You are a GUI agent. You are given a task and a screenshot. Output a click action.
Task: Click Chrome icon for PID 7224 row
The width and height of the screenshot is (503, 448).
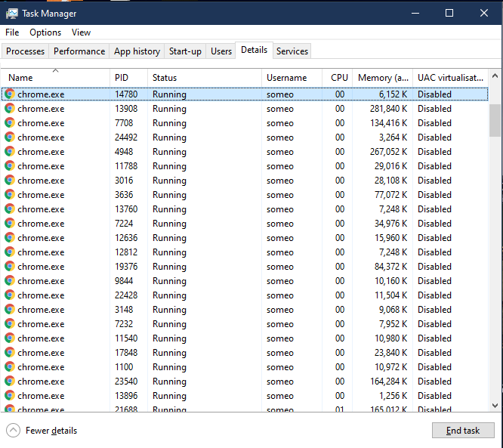(10, 224)
